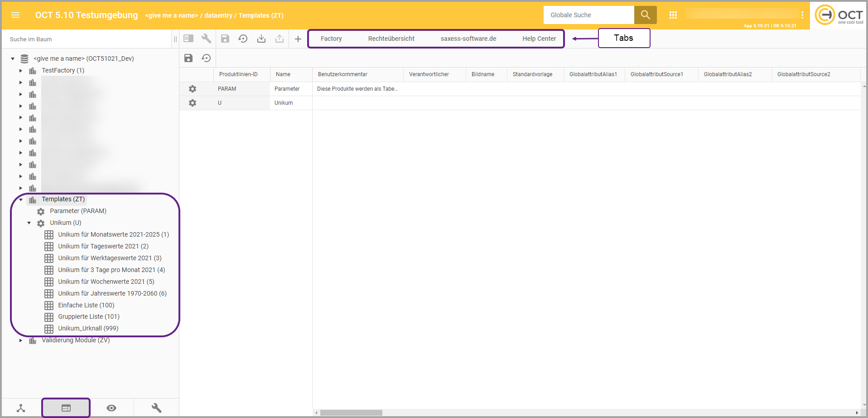Click into the Globale Suche field
The height and width of the screenshot is (418, 868).
click(588, 15)
